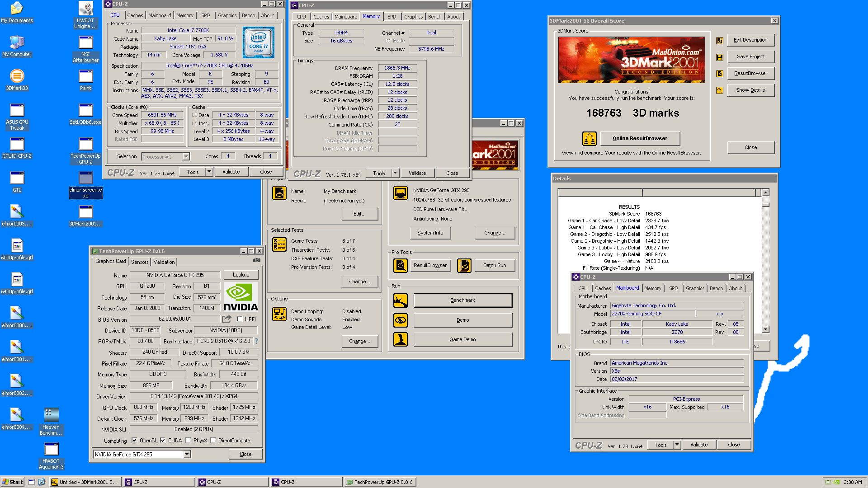
Task: Click Details list scrollbar up arrow
Action: tap(765, 193)
